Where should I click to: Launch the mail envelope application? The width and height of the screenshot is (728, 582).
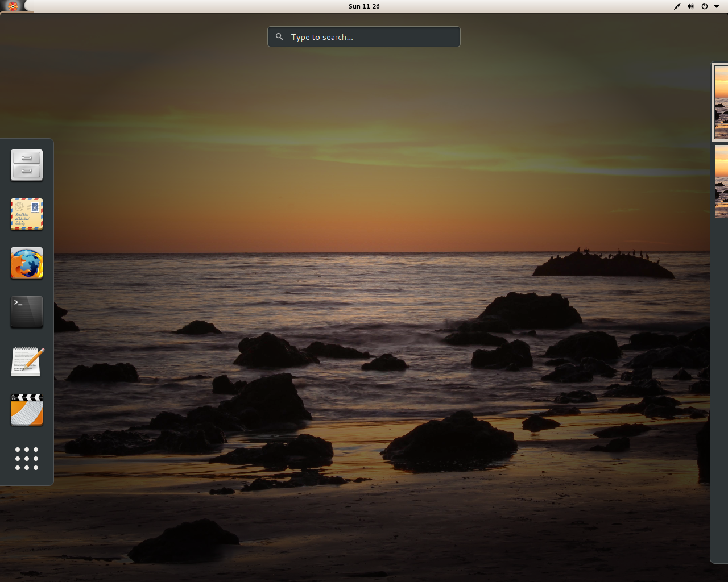pos(27,214)
